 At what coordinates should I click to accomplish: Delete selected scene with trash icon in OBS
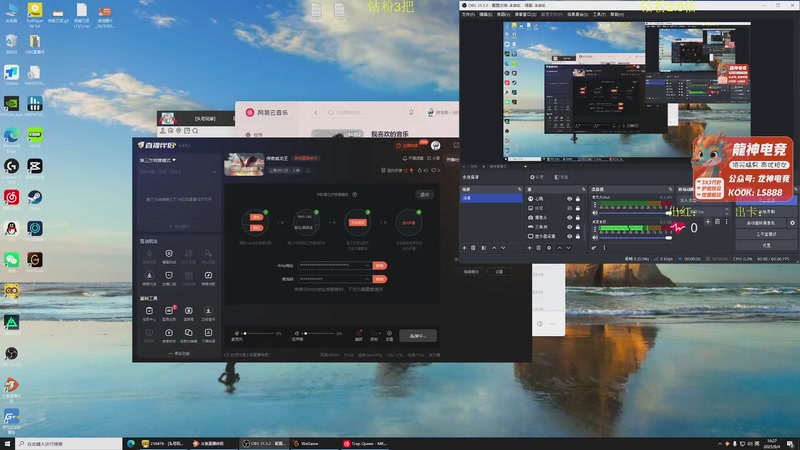pyautogui.click(x=473, y=248)
